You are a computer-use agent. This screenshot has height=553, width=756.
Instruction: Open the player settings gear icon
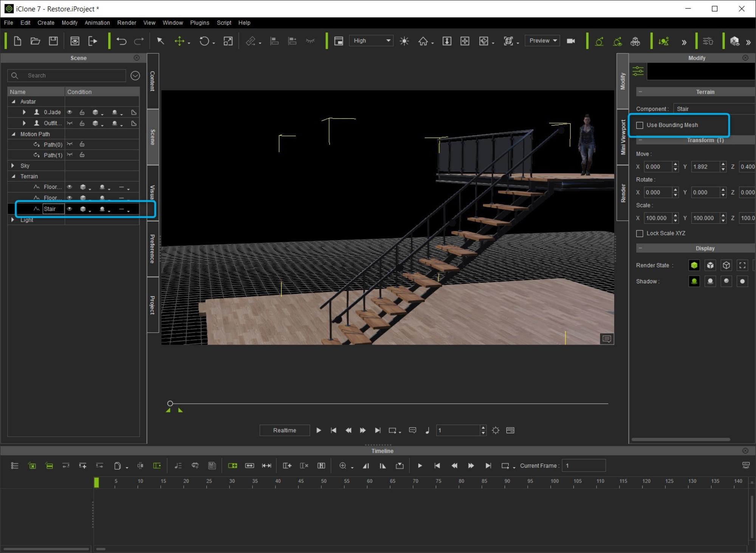496,430
